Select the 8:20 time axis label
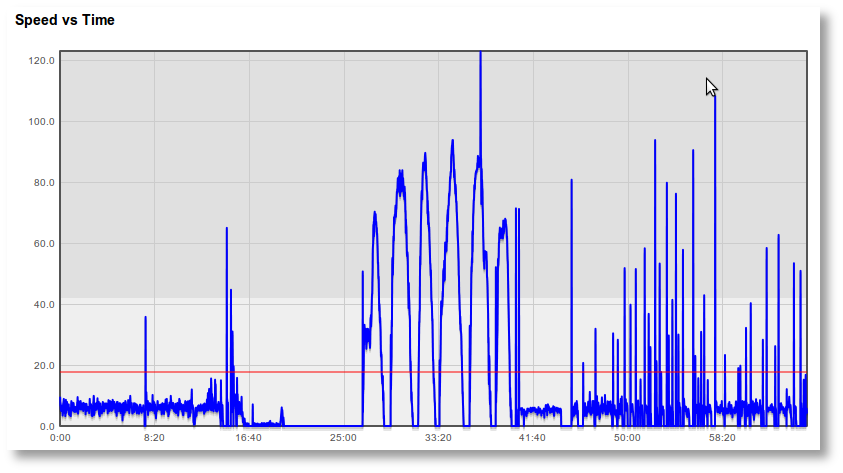 click(x=154, y=438)
